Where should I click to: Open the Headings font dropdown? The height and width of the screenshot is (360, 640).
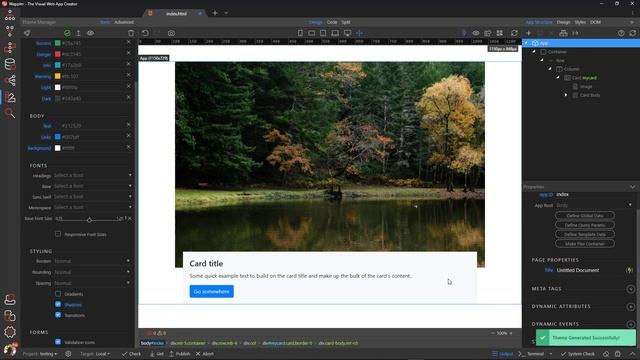tap(93, 175)
